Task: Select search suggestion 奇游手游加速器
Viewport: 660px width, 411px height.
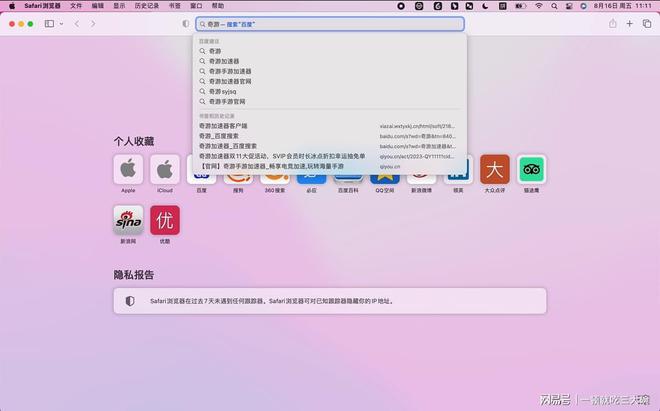Action: tap(330, 71)
